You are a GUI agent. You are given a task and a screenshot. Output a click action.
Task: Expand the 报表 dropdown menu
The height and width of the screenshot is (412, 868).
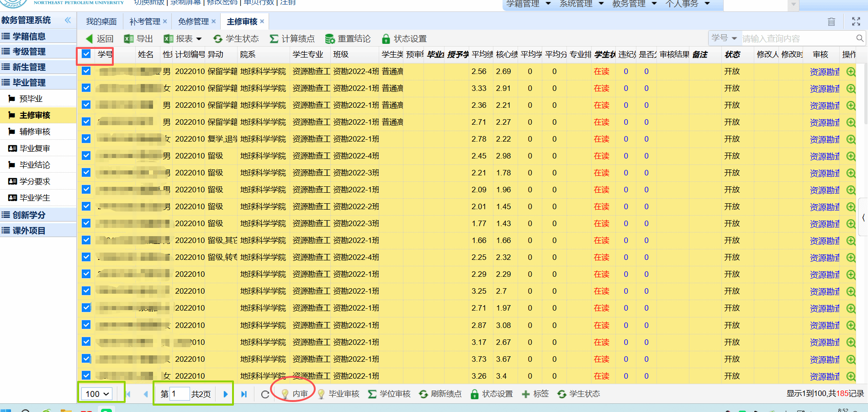[199, 39]
